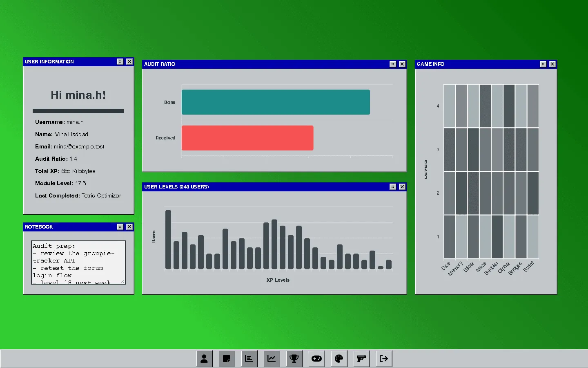The width and height of the screenshot is (588, 368).
Task: Click the trophy taskbar icon
Action: pyautogui.click(x=294, y=359)
